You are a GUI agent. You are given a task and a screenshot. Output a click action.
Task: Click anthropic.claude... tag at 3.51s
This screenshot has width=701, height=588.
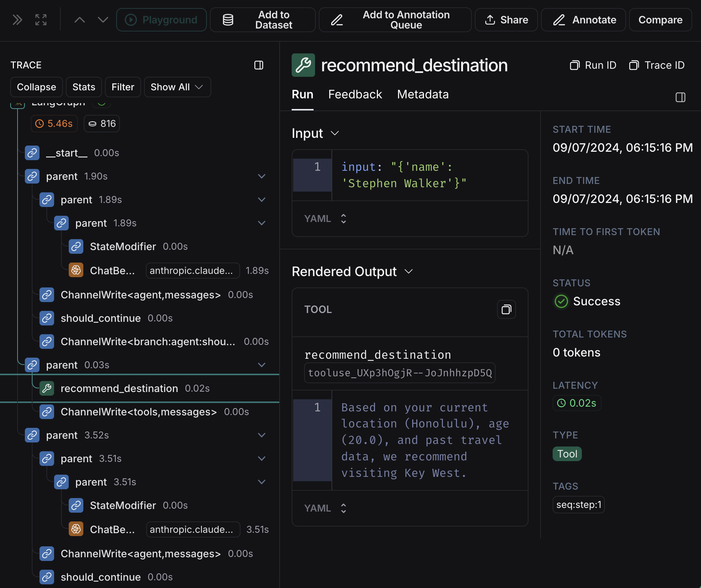[193, 529]
